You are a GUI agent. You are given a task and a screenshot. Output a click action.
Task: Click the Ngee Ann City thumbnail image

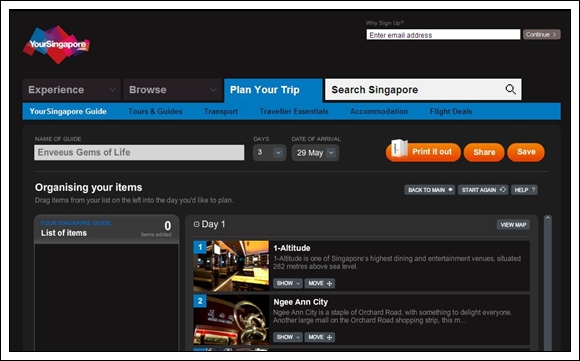[x=231, y=320]
